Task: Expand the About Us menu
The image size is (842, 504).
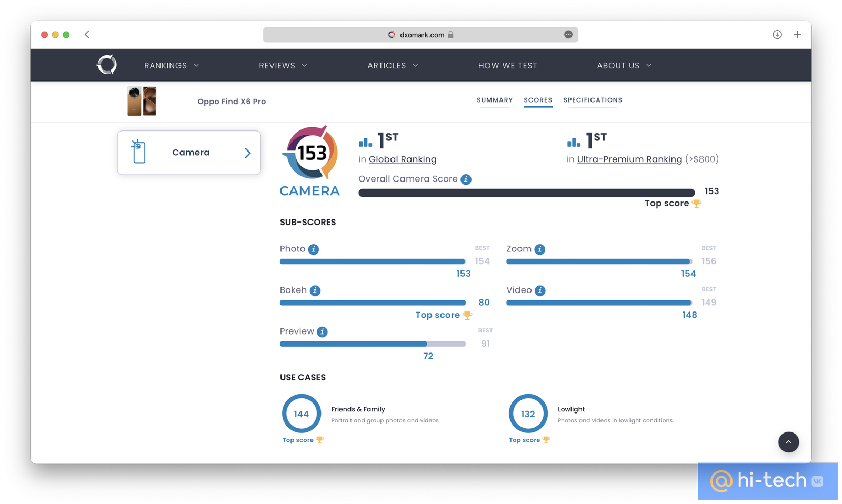Action: 624,66
